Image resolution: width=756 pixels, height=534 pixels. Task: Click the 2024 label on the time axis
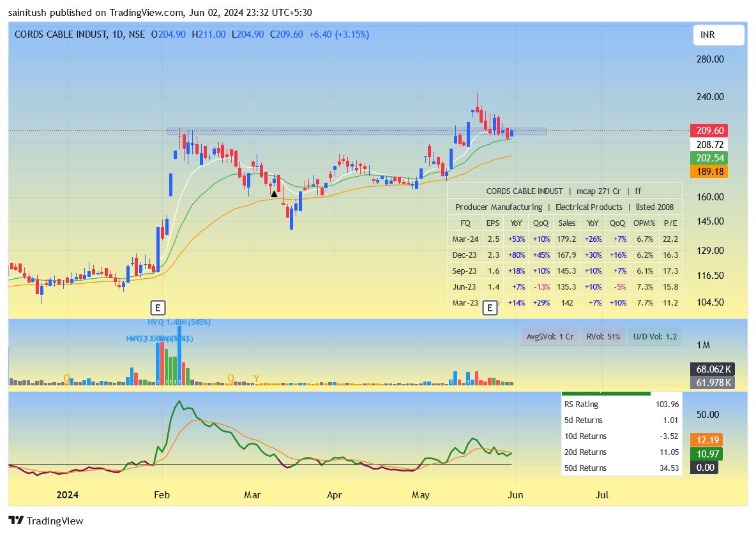67,495
